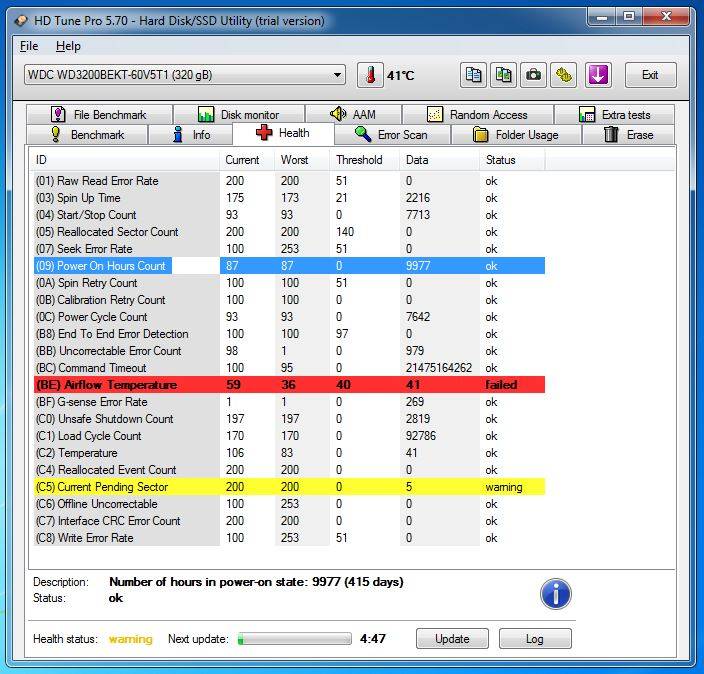Screen dimensions: 704x674
Task: Select the Uncorrectable Error Count row
Action: point(290,351)
